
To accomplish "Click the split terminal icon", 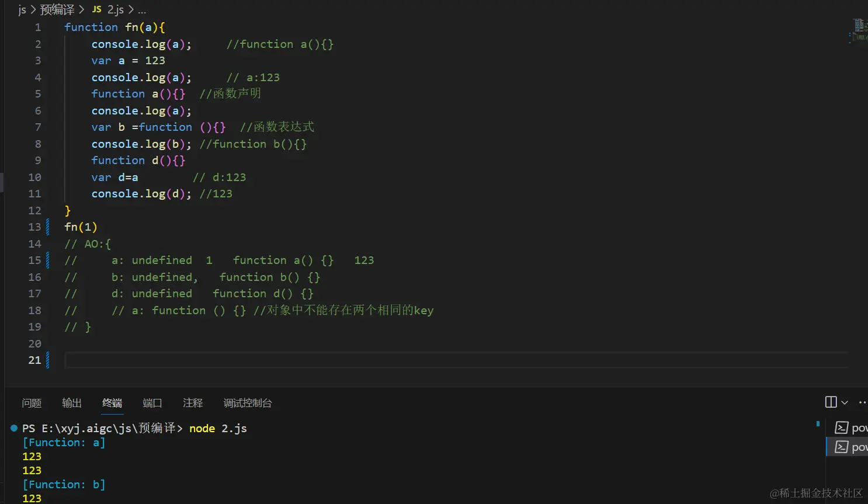I will [x=831, y=402].
